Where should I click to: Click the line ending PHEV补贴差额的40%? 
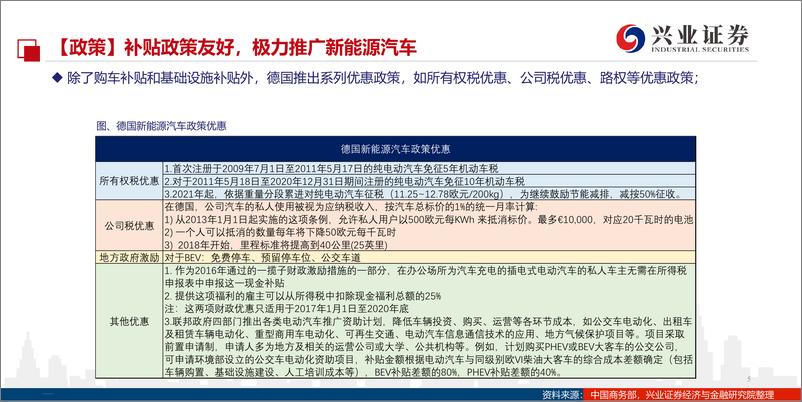(363, 373)
